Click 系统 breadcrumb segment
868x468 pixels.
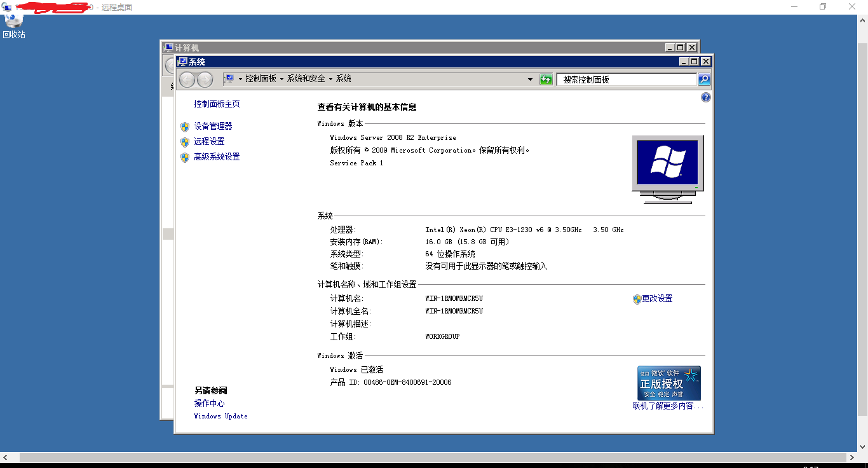[344, 79]
